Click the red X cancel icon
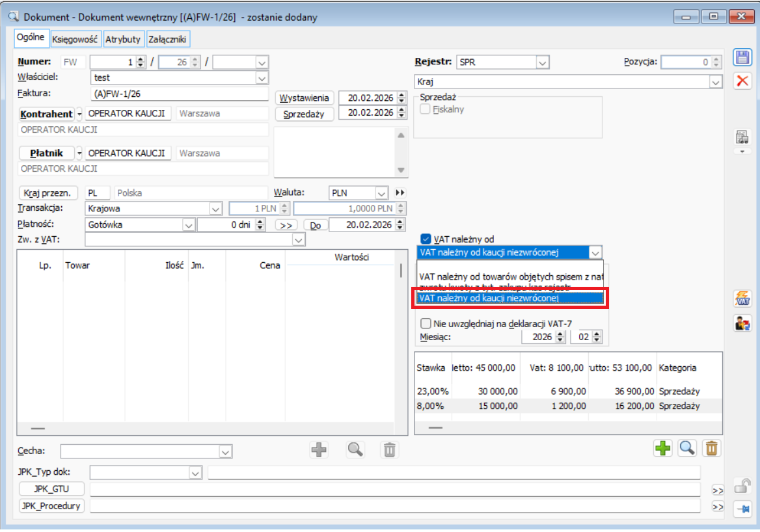Viewport: 760px width, 532px height. [x=742, y=81]
